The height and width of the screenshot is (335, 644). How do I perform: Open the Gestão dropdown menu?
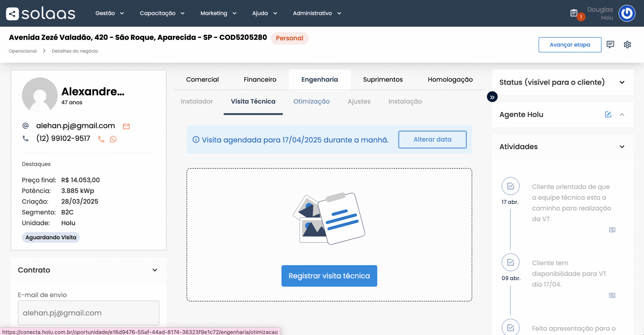click(x=109, y=13)
